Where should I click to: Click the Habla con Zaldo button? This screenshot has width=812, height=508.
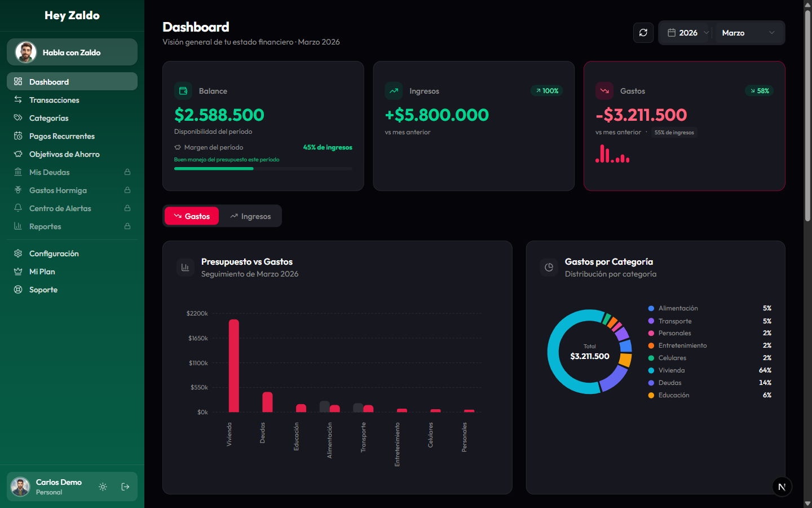pyautogui.click(x=72, y=51)
